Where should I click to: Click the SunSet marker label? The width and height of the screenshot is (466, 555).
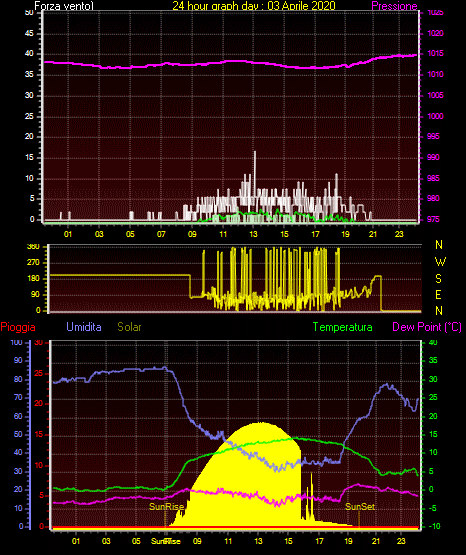[360, 507]
